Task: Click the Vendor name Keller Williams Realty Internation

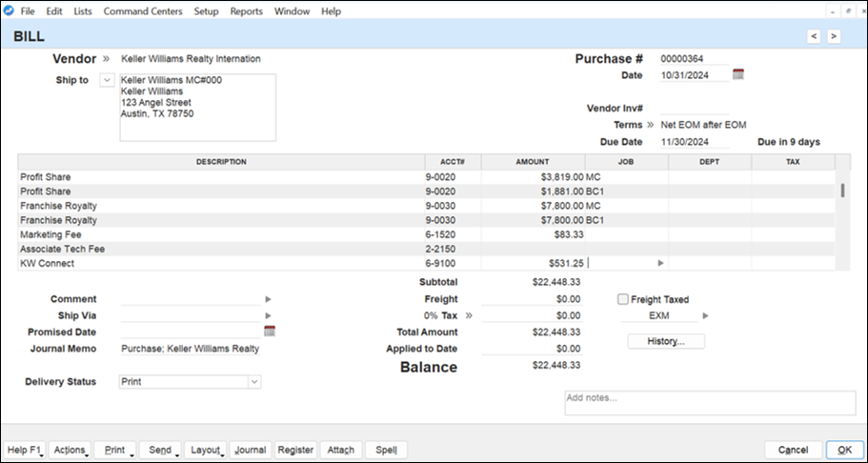Action: [191, 59]
